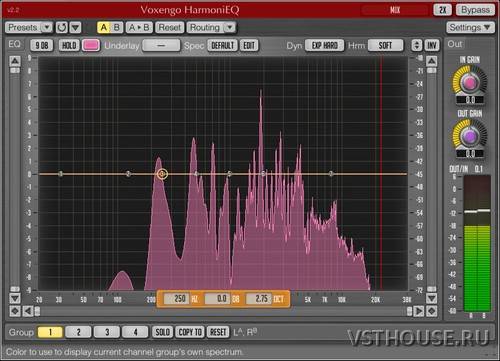The height and width of the screenshot is (361, 500).
Task: Click the preset undo/reload circular arrow icon
Action: coord(62,27)
